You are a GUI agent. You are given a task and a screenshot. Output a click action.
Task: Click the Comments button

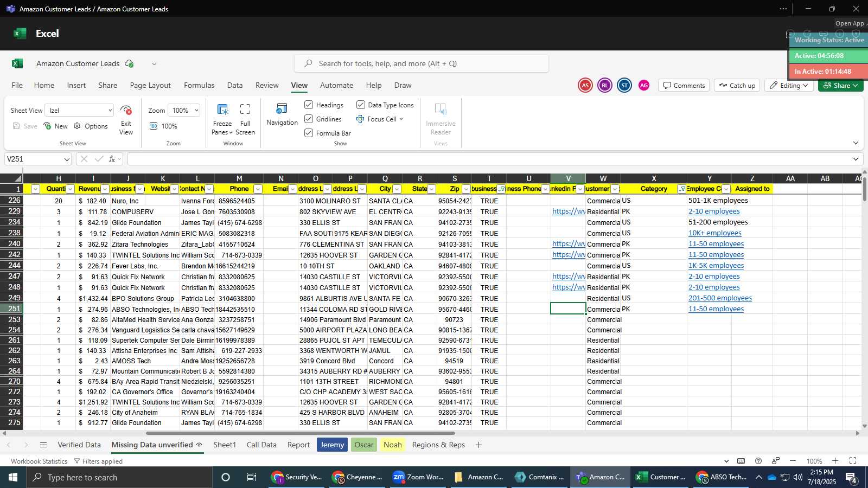pyautogui.click(x=684, y=85)
